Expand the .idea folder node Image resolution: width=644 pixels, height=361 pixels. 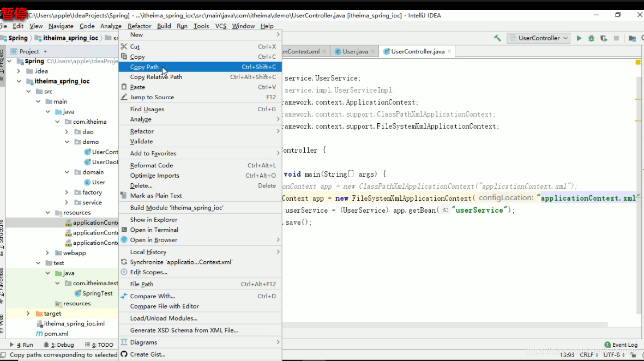pos(19,71)
